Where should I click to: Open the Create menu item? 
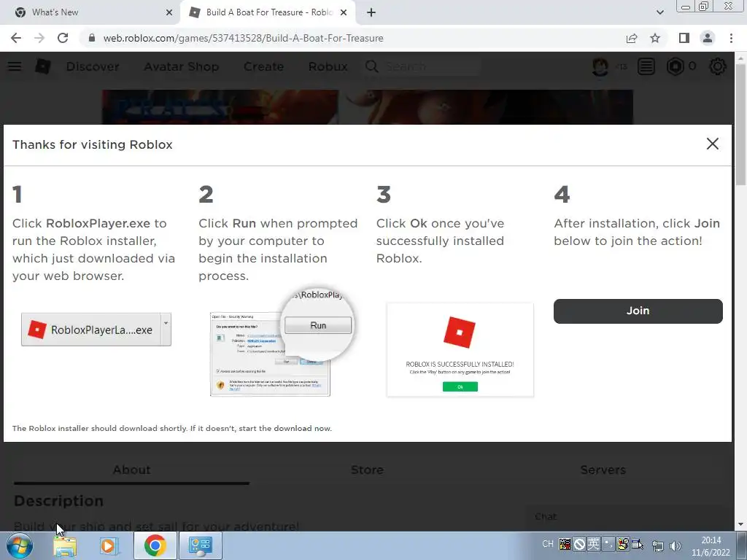click(x=263, y=66)
